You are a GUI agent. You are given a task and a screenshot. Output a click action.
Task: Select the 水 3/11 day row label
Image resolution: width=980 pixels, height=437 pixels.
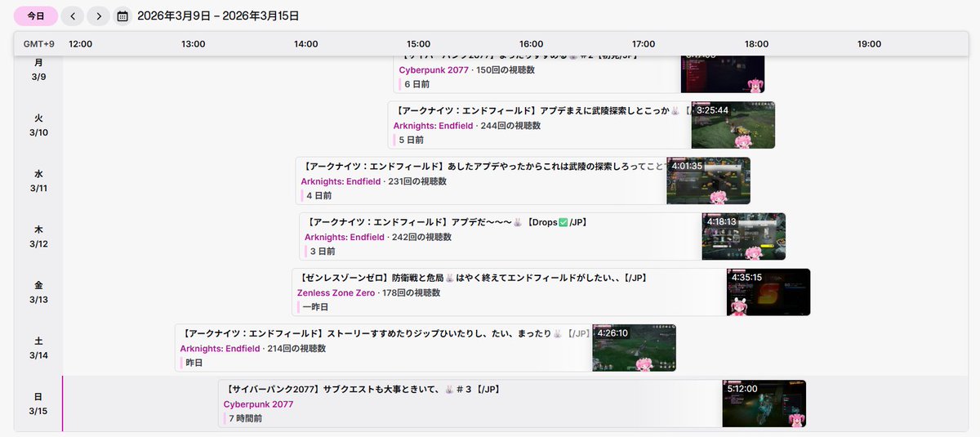point(38,181)
